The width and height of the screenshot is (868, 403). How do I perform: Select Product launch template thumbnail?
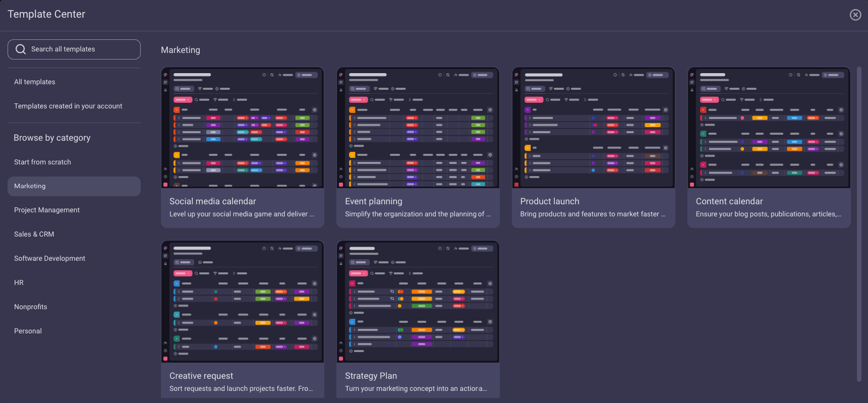pyautogui.click(x=593, y=128)
